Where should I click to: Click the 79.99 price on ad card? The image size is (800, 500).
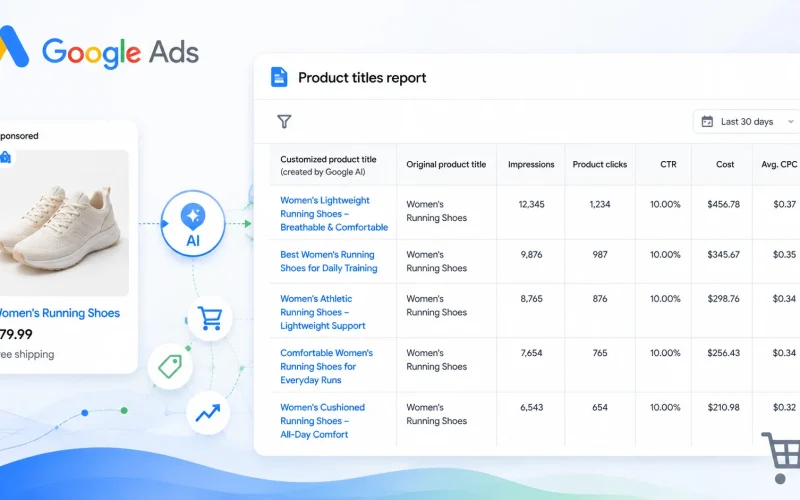point(16,335)
